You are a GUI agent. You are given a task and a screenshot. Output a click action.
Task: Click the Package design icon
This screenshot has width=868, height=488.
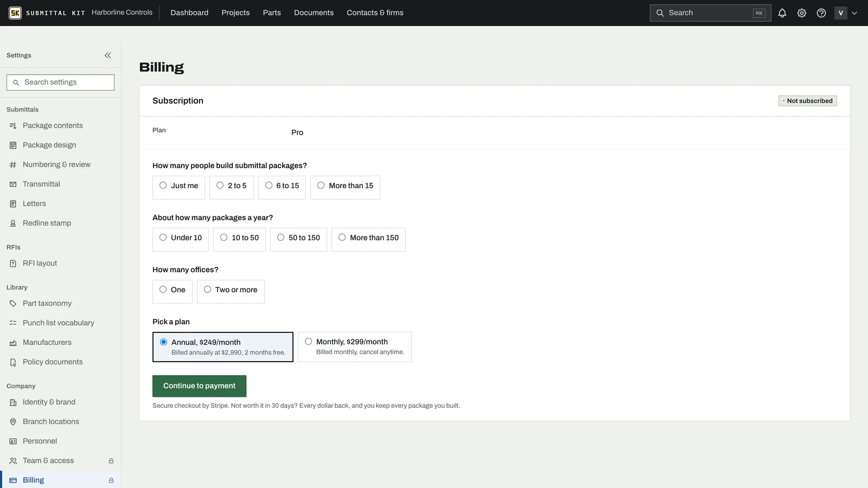tap(13, 145)
